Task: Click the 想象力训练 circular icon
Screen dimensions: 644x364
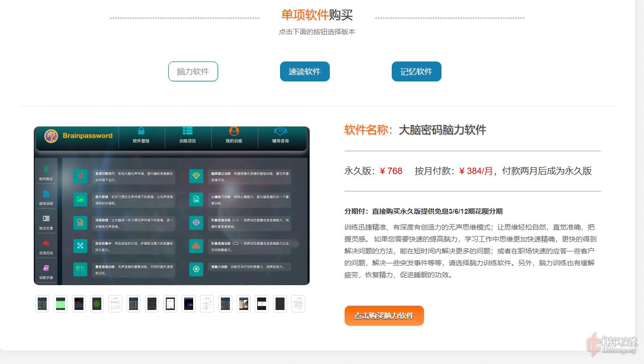Action: (x=196, y=269)
